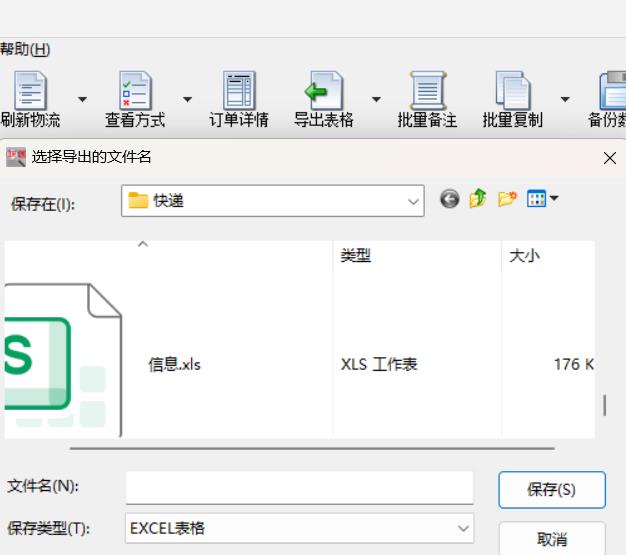Open the view menu icon
The image size is (626, 555).
tap(536, 198)
